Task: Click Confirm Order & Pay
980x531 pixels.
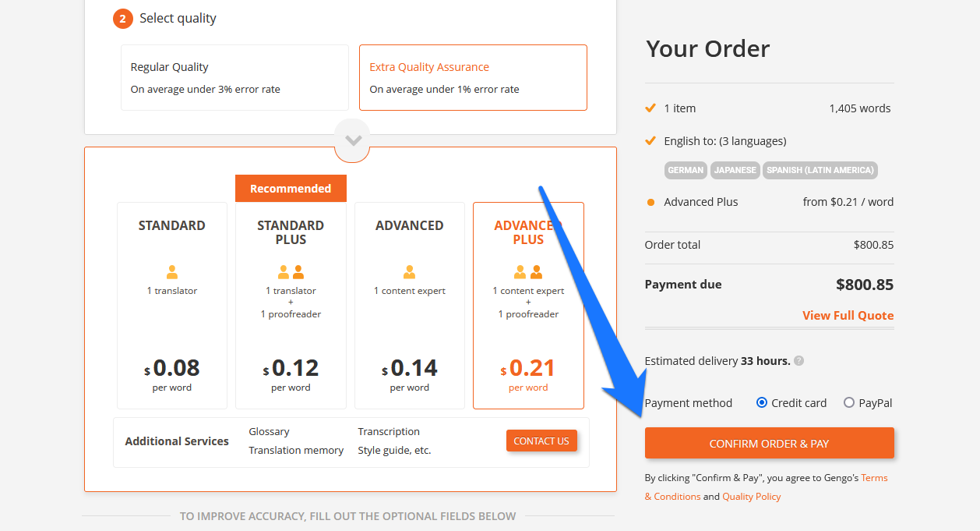Action: tap(769, 443)
